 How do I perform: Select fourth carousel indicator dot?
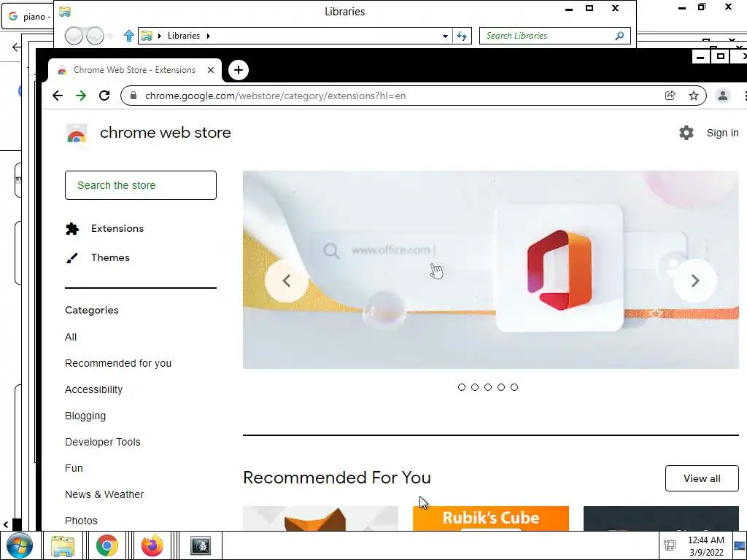(x=500, y=387)
